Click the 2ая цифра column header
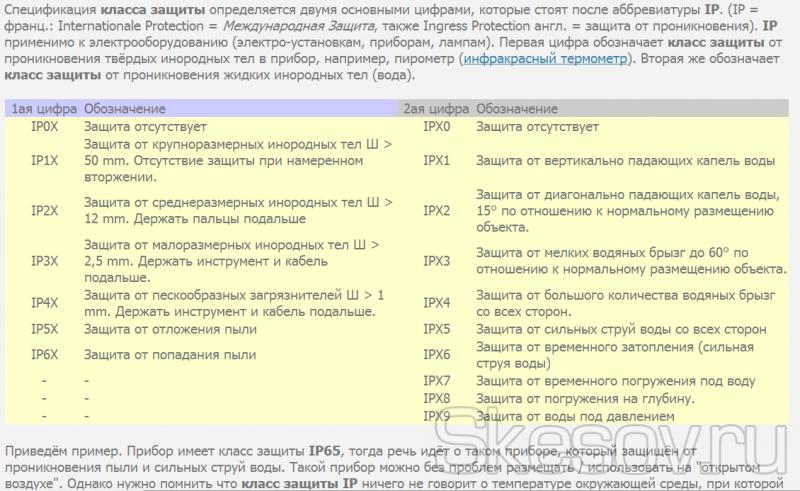This screenshot has width=800, height=491. pos(434,108)
